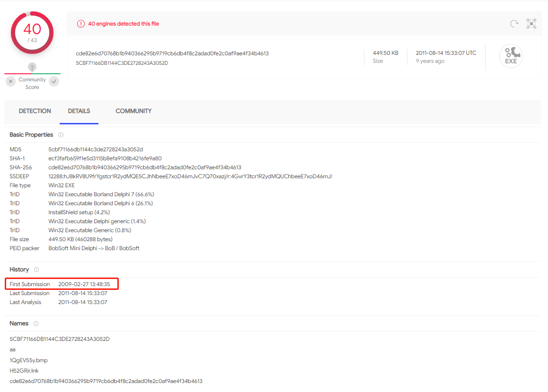Viewport: 548px width, 392px height.
Task: Click the info icon next to History
Action: (36, 270)
